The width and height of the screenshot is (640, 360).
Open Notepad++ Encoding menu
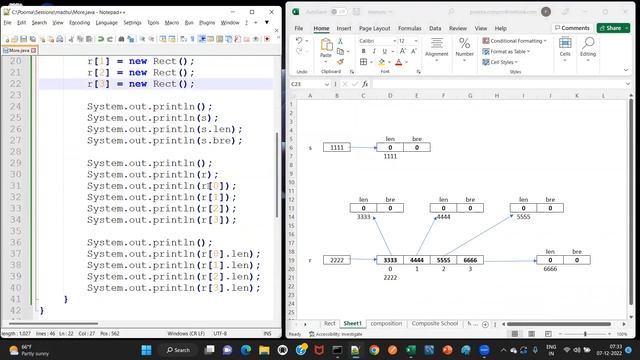pyautogui.click(x=80, y=23)
